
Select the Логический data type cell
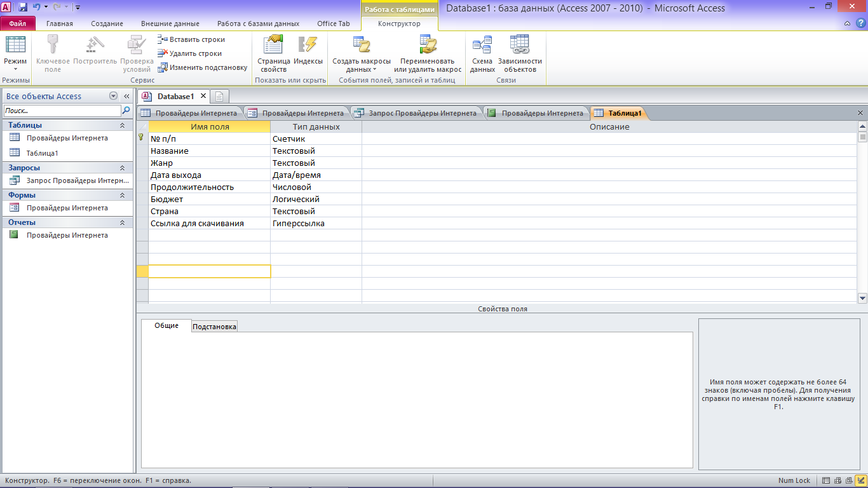point(316,200)
